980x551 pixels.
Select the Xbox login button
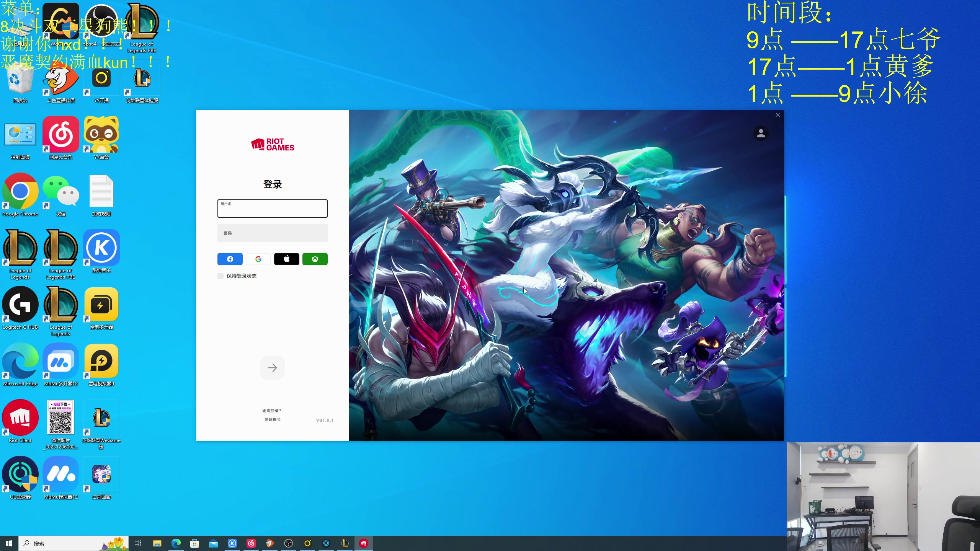pyautogui.click(x=314, y=259)
